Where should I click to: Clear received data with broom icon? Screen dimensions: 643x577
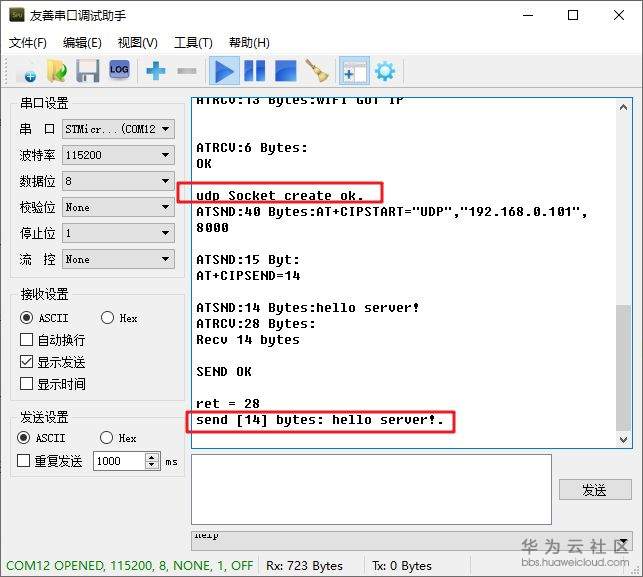click(x=317, y=71)
